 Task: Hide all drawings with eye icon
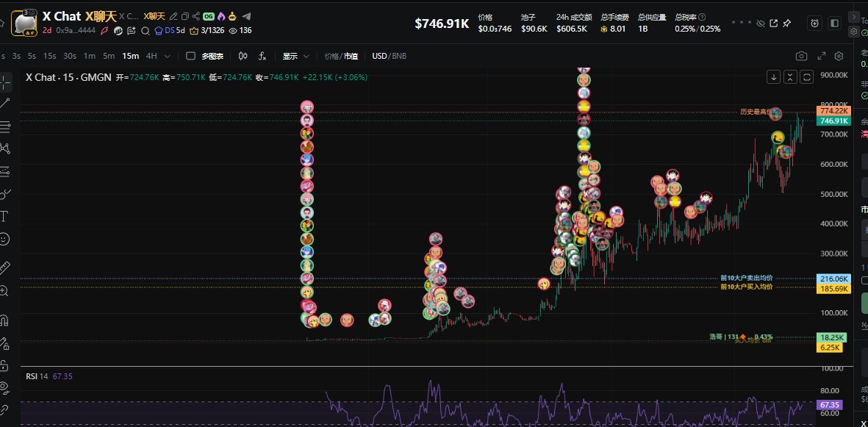4,387
